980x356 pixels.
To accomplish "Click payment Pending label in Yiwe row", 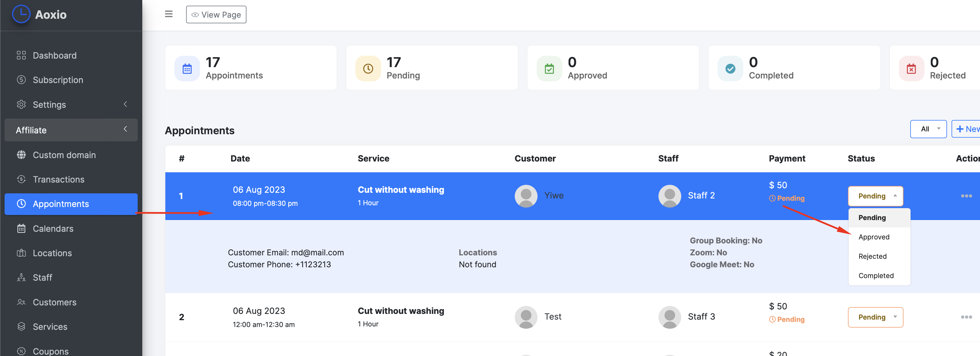I will pos(787,198).
